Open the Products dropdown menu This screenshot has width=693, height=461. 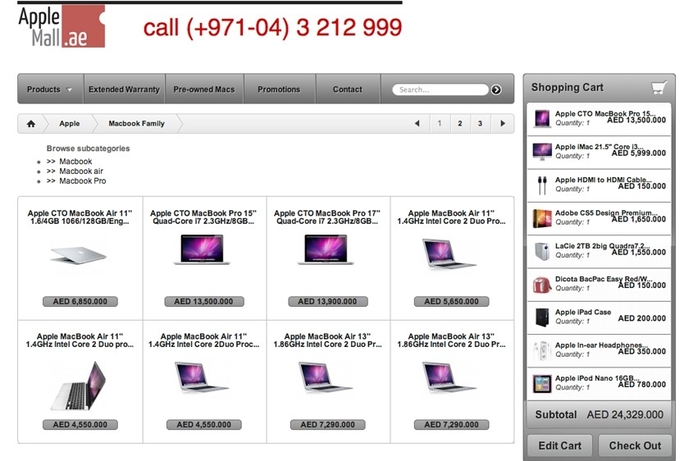[x=50, y=89]
